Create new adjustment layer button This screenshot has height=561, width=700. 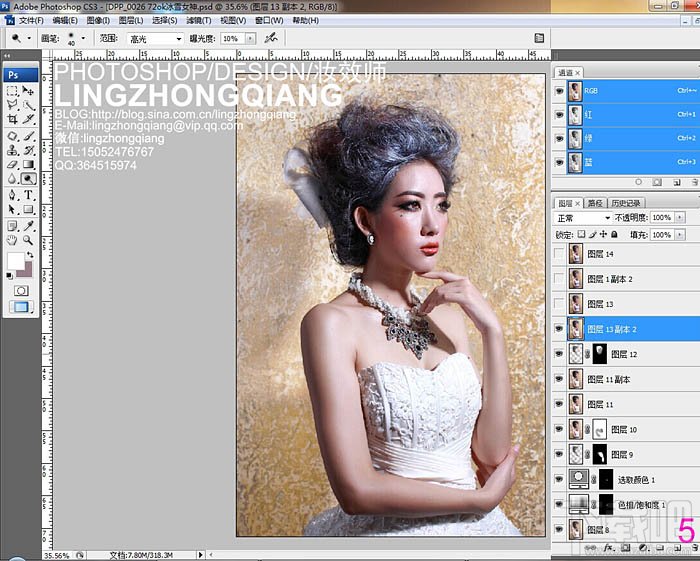point(643,548)
